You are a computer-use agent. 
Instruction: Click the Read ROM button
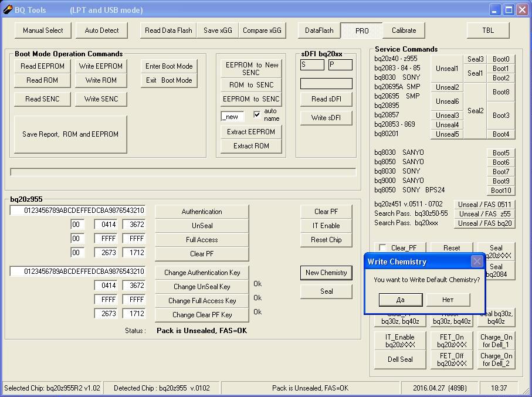42,80
